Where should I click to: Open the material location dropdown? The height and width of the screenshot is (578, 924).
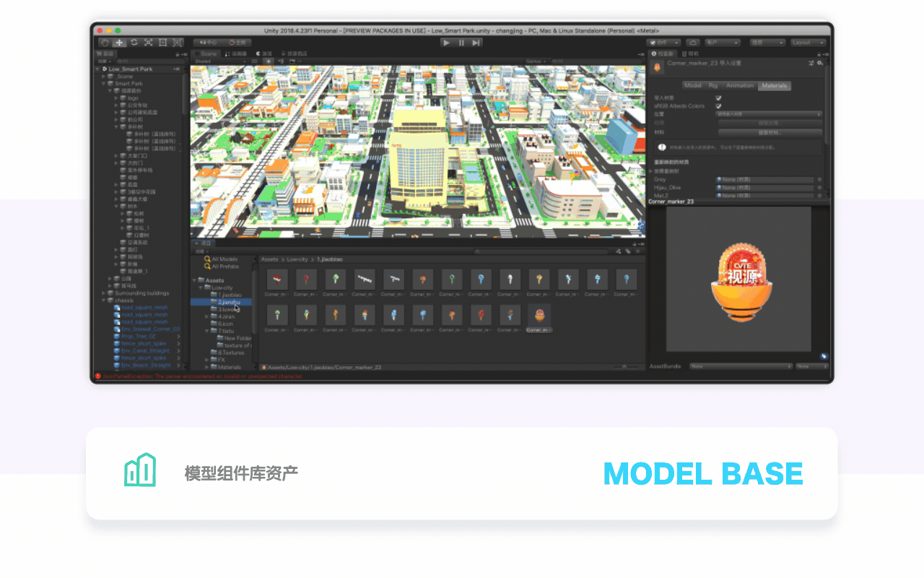click(769, 114)
